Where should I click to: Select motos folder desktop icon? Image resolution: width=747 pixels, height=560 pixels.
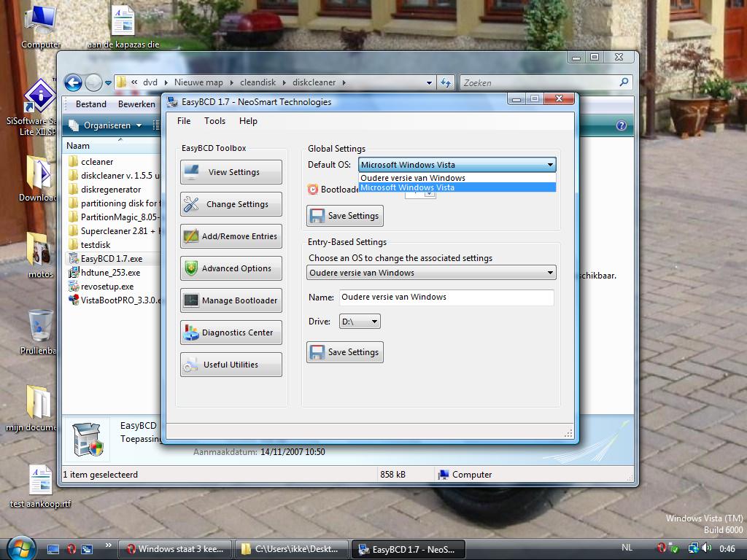click(39, 255)
